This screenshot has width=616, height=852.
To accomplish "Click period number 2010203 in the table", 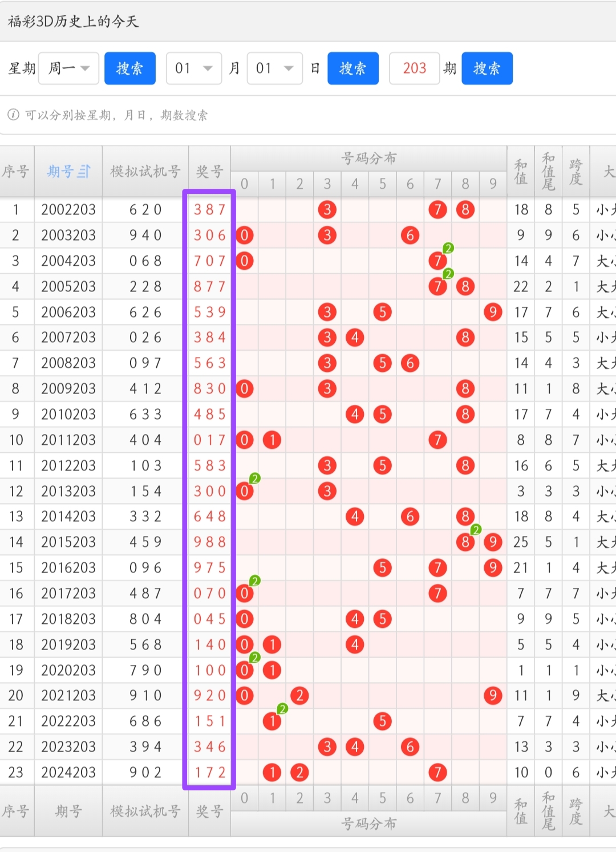I will [x=68, y=414].
